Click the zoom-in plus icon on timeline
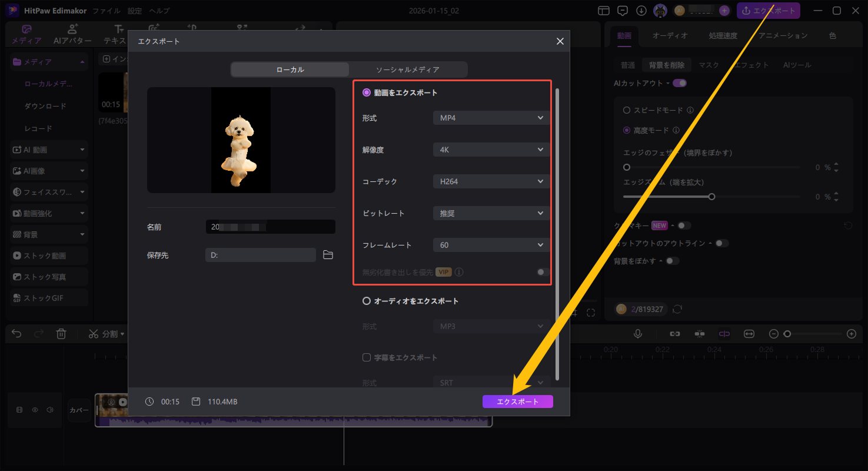This screenshot has height=471, width=868. pyautogui.click(x=851, y=334)
